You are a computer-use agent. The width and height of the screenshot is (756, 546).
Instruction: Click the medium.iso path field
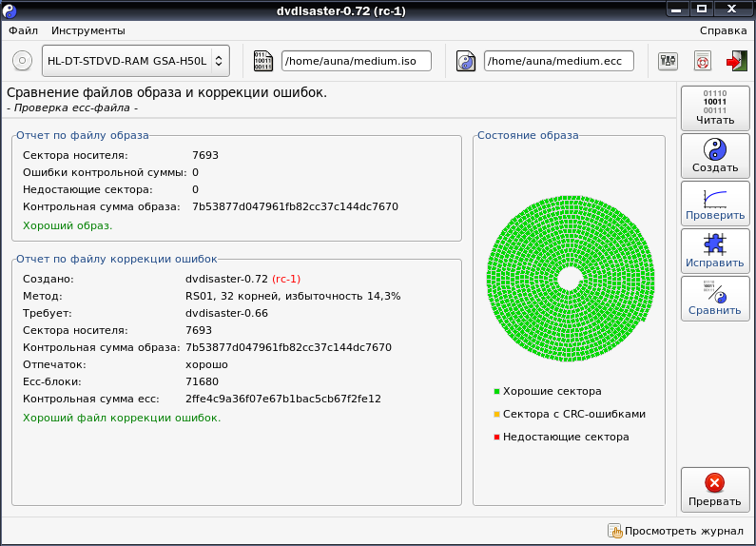click(356, 61)
